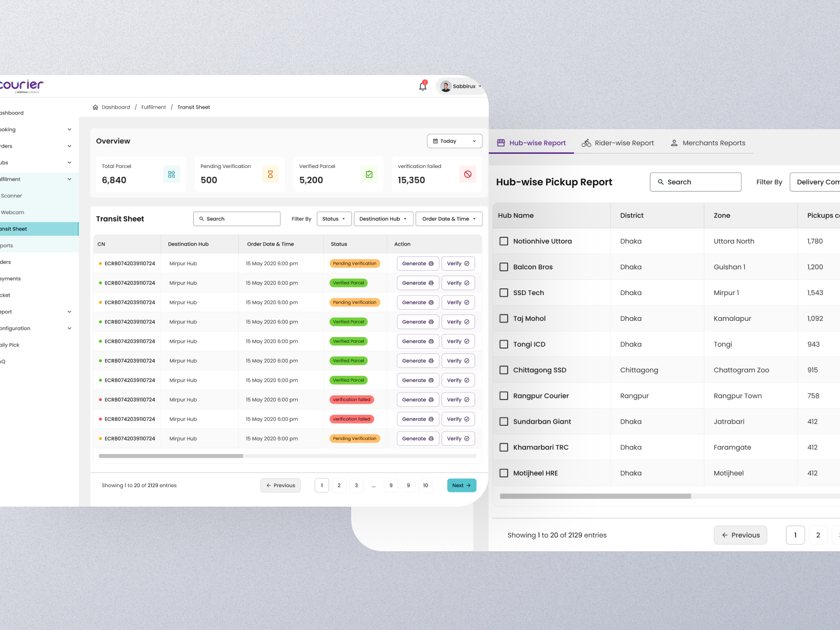Select the Hub-wise Report tab
Screen dimensions: 840x630
(x=531, y=143)
